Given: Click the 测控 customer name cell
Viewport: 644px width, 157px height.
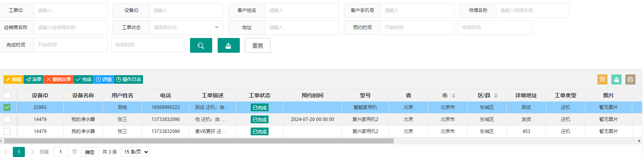Looking at the screenshot, I should pyautogui.click(x=122, y=107).
